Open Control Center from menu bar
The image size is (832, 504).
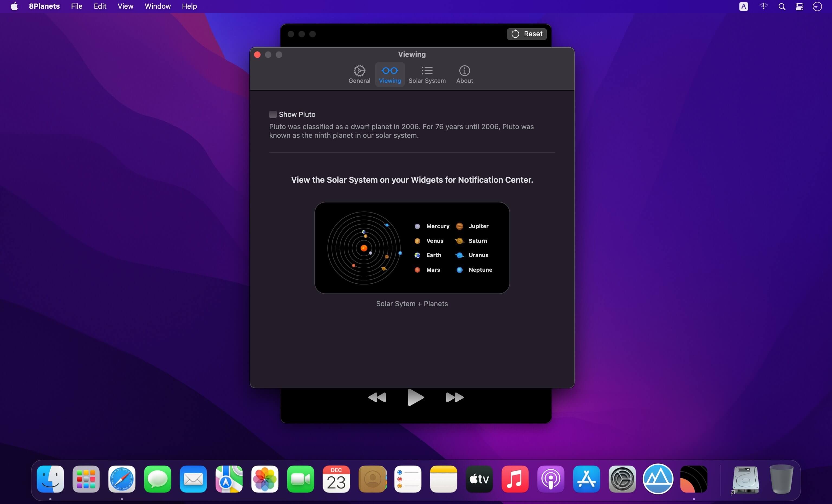tap(799, 6)
